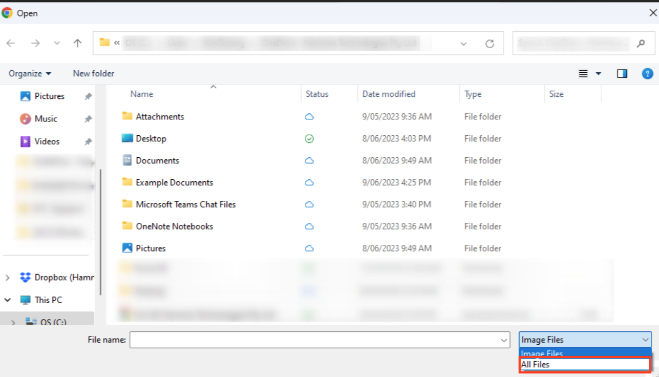Select the Pictures folder icon in file list
Screen dimensions: 659x377
pyautogui.click(x=127, y=248)
